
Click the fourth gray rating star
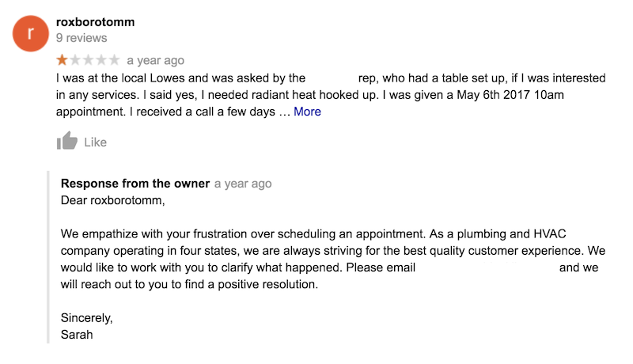click(101, 59)
